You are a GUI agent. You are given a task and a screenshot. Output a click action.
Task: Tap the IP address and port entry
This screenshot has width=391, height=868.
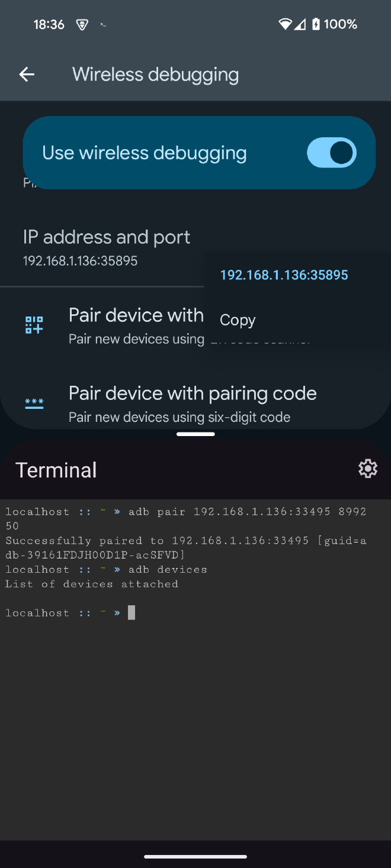pyautogui.click(x=102, y=249)
